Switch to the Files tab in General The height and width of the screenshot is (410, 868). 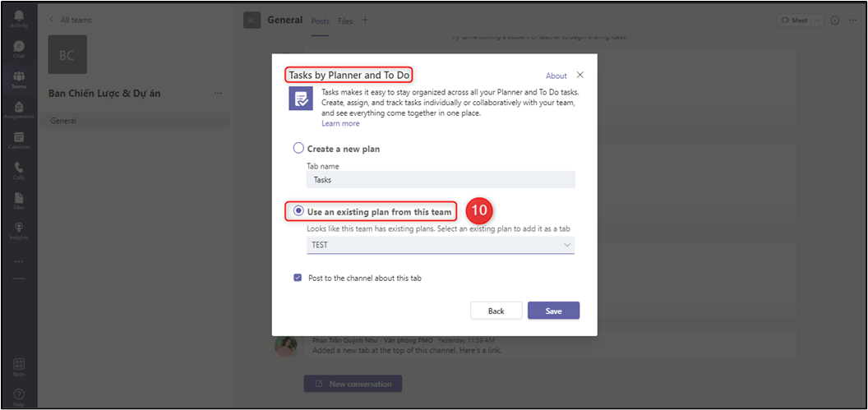click(345, 21)
